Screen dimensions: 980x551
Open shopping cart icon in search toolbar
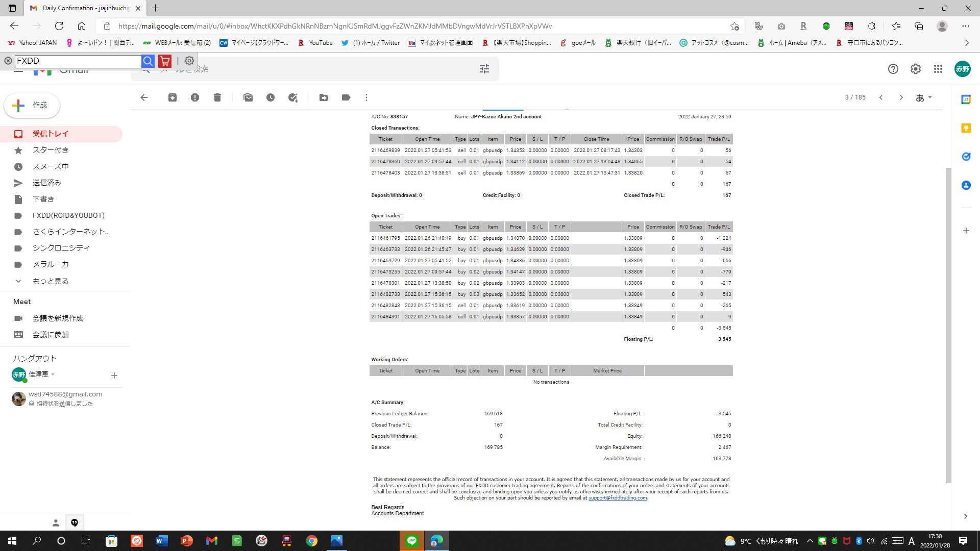click(165, 61)
